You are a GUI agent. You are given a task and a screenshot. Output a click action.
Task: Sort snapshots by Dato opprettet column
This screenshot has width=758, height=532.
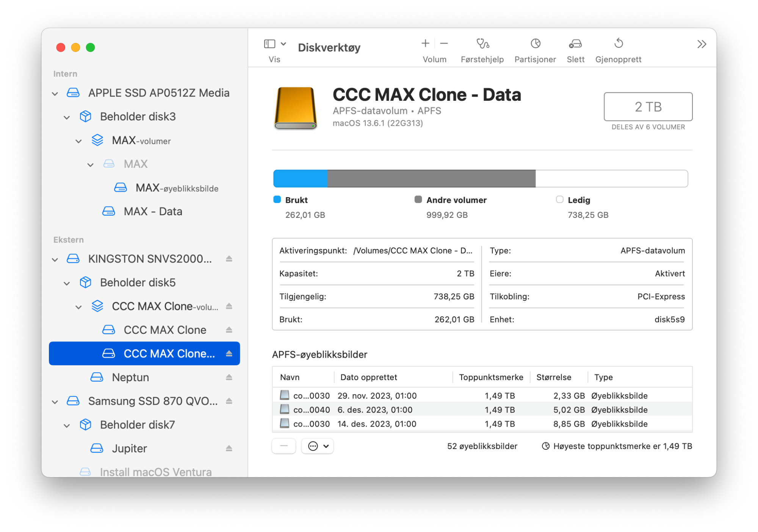[x=368, y=377]
